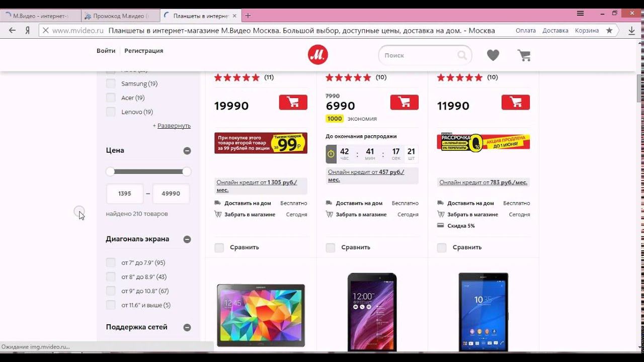The width and height of the screenshot is (644, 362).
Task: Open the wishlist heart icon
Action: pyautogui.click(x=493, y=55)
